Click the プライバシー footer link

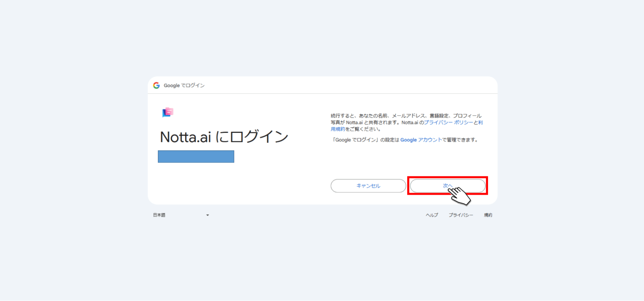tap(461, 215)
